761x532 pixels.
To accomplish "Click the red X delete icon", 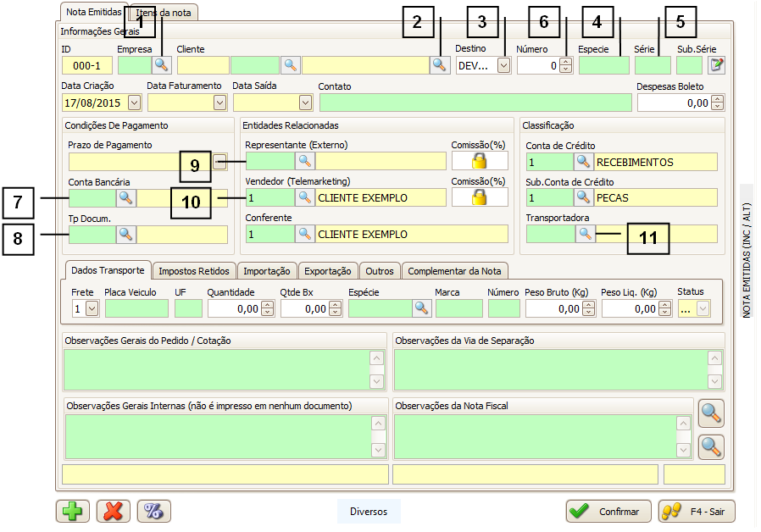I will [114, 512].
